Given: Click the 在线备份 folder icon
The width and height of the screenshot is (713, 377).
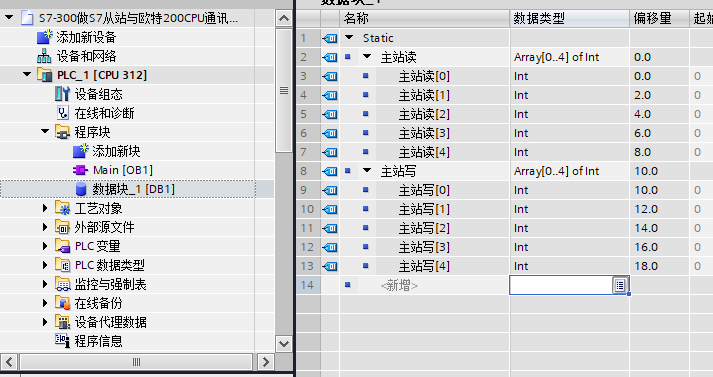Looking at the screenshot, I should point(62,303).
